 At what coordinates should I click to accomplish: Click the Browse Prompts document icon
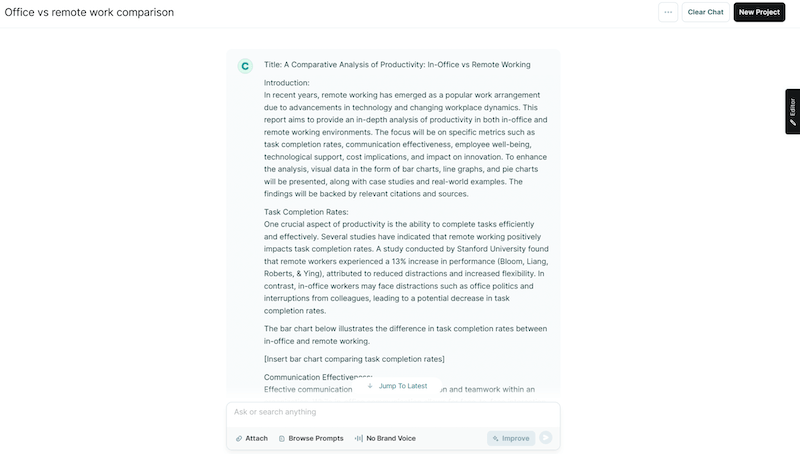coord(282,438)
